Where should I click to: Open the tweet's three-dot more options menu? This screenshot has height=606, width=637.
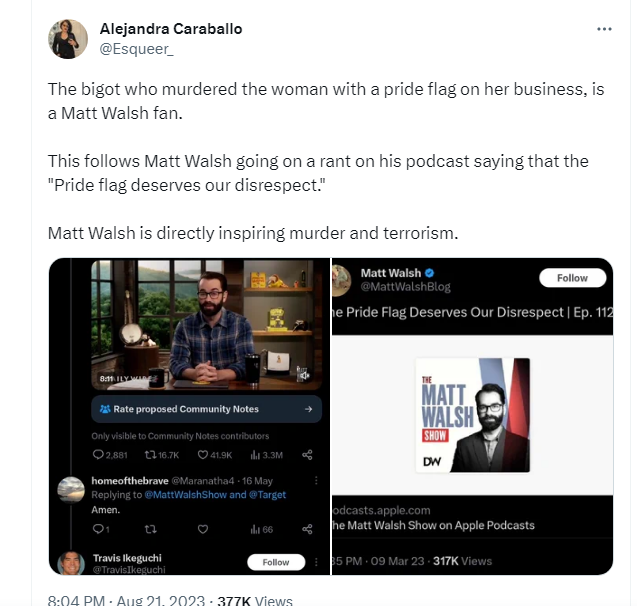coord(604,29)
